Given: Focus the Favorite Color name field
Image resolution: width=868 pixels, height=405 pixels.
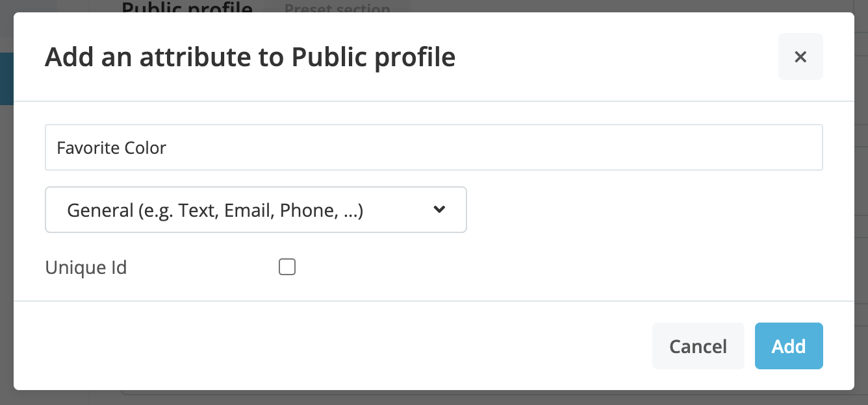Looking at the screenshot, I should [x=434, y=147].
